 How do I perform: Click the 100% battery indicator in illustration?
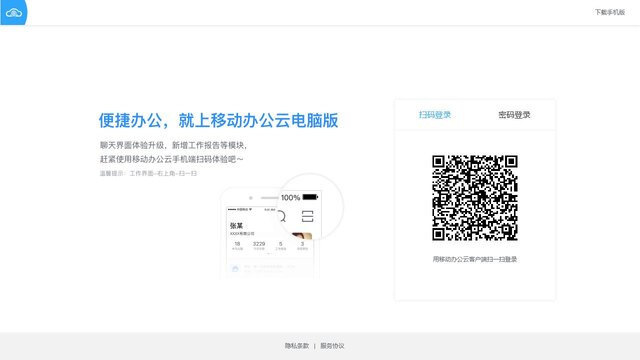[x=299, y=198]
